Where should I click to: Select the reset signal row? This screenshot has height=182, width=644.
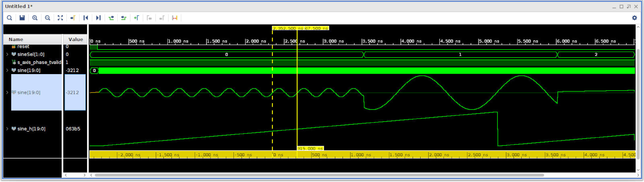click(23, 47)
